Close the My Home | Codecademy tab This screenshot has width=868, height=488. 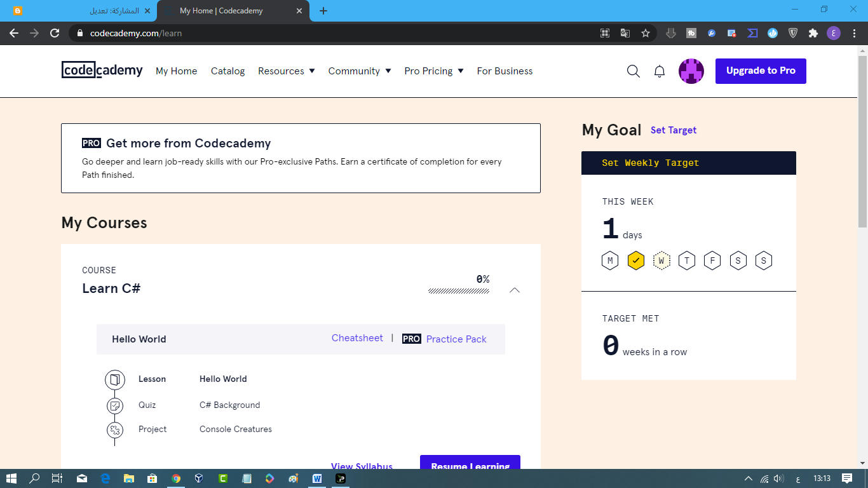pos(300,11)
